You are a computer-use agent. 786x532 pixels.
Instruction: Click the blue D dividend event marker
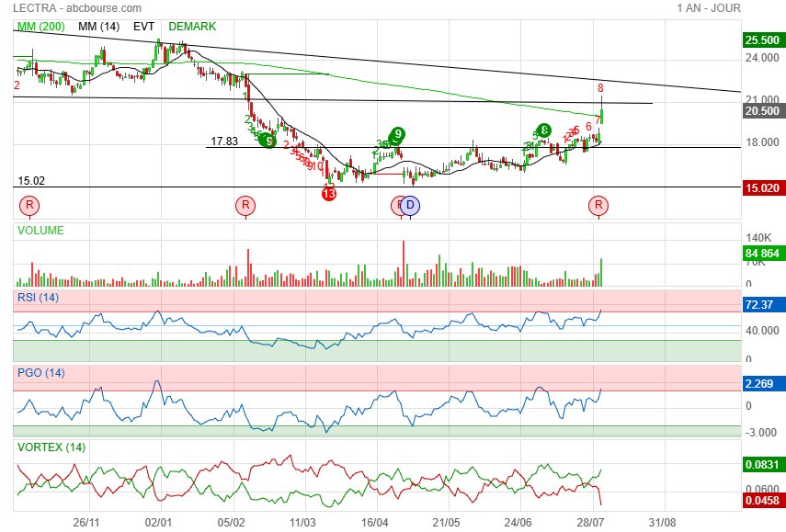(410, 206)
